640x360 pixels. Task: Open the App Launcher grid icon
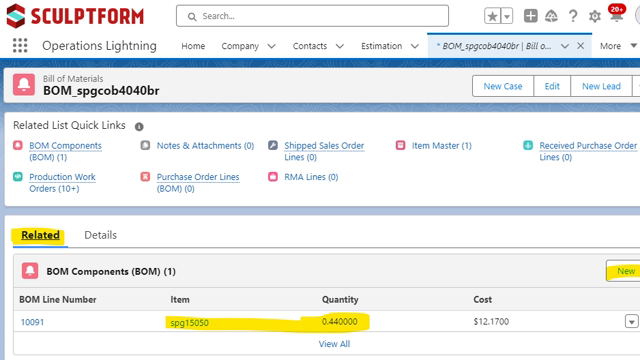[x=20, y=45]
